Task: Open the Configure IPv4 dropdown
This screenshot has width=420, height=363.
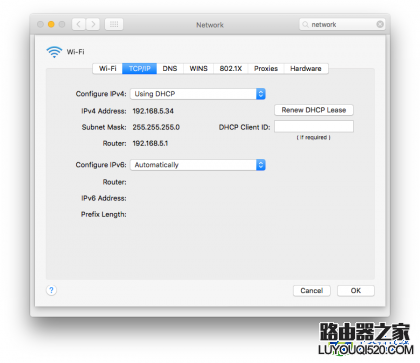Action: [x=198, y=94]
